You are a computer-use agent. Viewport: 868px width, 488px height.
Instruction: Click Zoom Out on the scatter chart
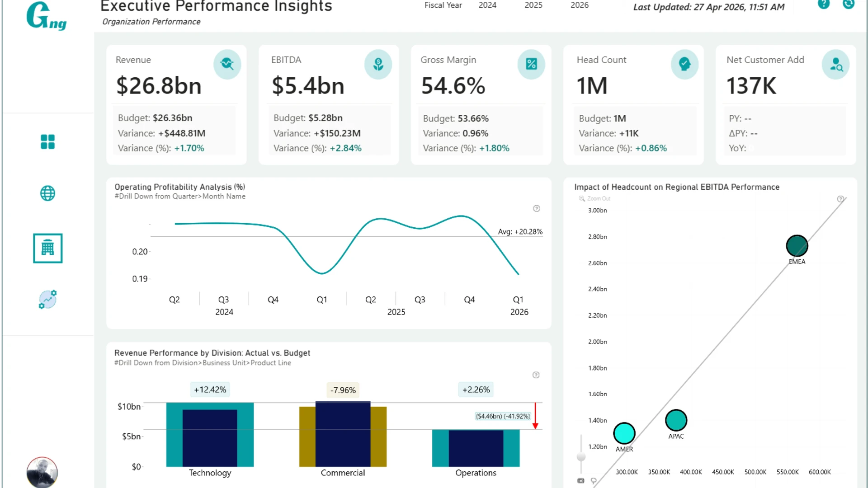(595, 199)
